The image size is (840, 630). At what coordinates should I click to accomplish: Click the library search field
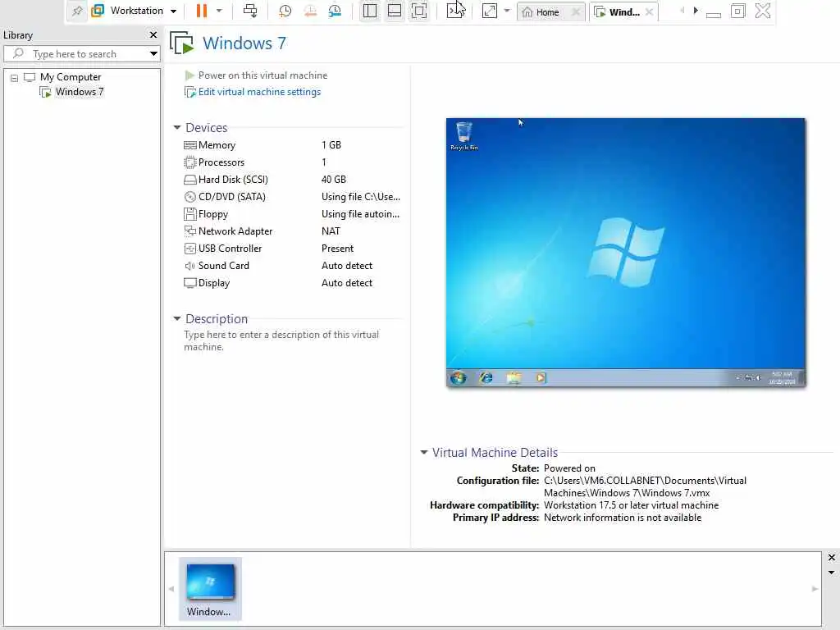80,53
